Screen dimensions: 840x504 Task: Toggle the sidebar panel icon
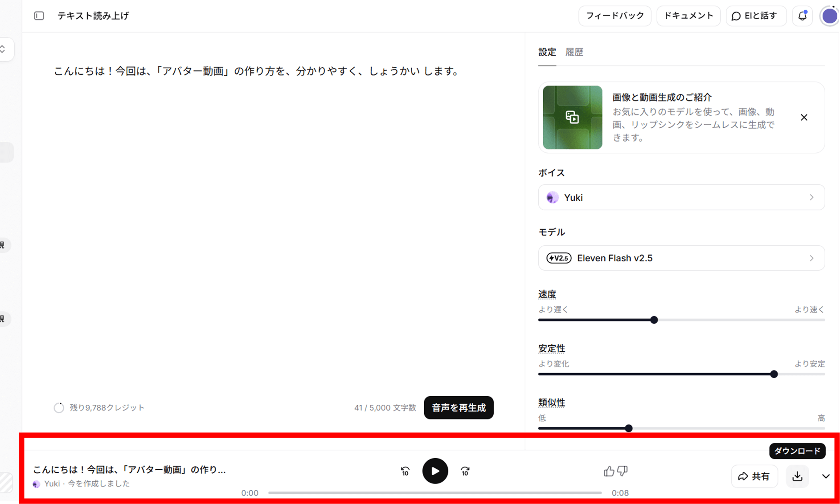(39, 16)
